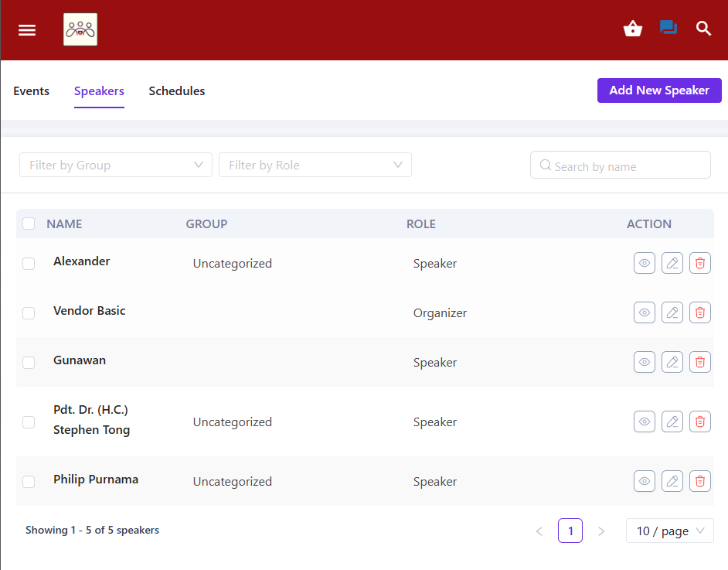The width and height of the screenshot is (728, 570).
Task: Click the search magnifier in header
Action: pyautogui.click(x=703, y=29)
